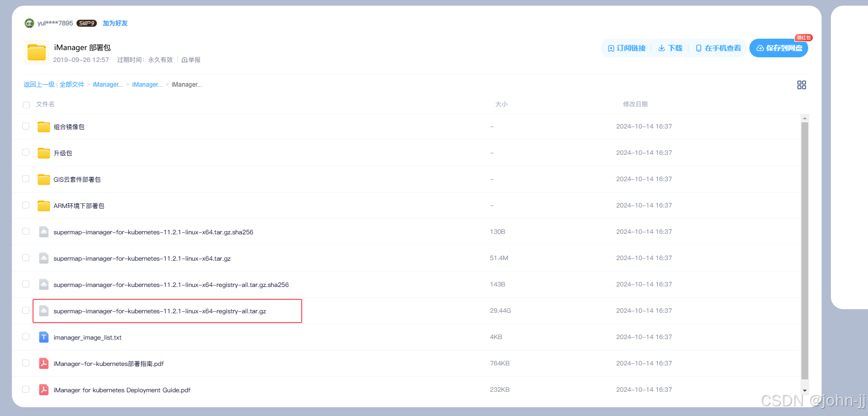Click file name iManager for kubernetes Deployment Guide.pdf
The width and height of the screenshot is (868, 416).
click(x=122, y=390)
